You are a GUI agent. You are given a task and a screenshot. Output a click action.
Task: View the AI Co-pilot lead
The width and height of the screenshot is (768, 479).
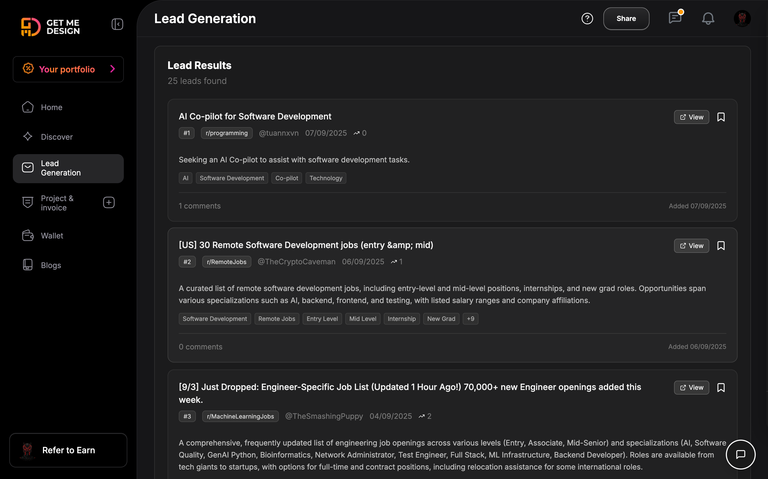(691, 117)
